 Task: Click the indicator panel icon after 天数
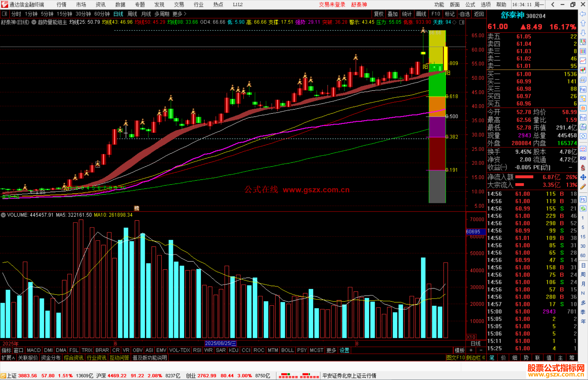click(x=462, y=22)
